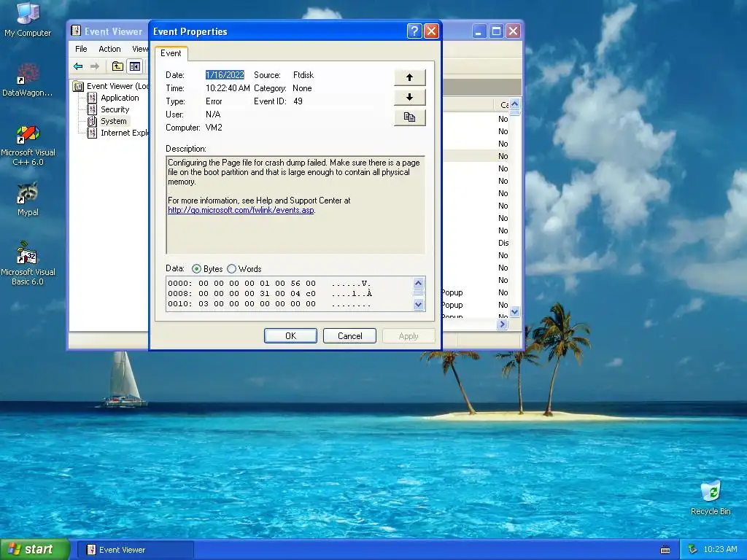Open the Action menu
Screen dimensions: 747x560
click(109, 49)
